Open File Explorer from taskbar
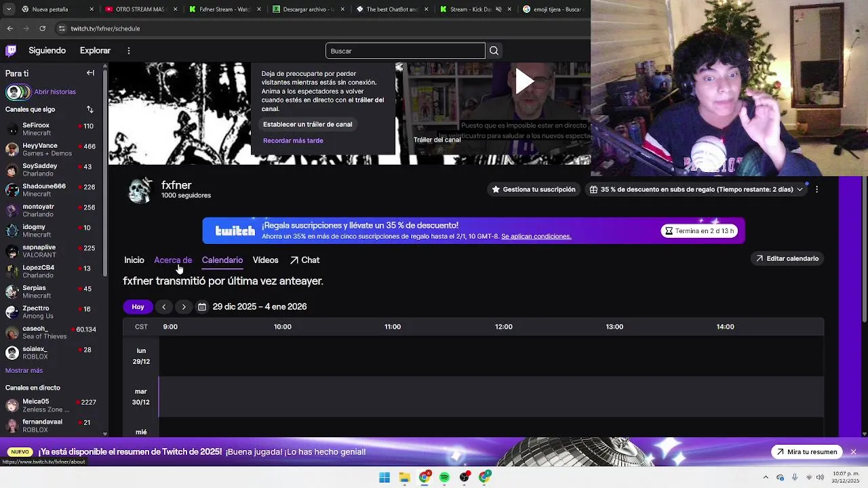The width and height of the screenshot is (868, 488). [404, 477]
